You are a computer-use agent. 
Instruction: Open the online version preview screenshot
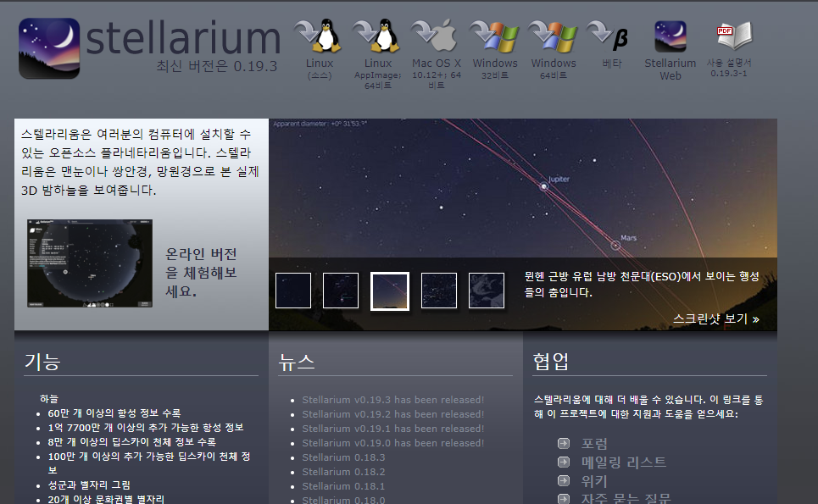[90, 263]
